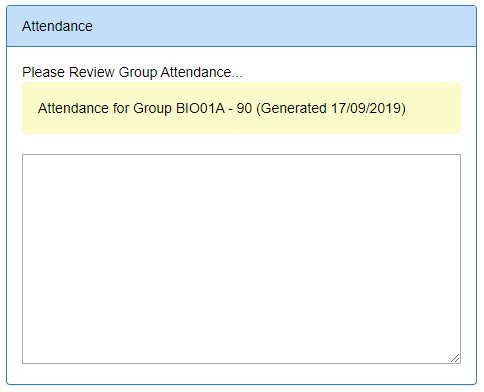
Task: Click the empty right side of the yellow banner
Action: pyautogui.click(x=433, y=108)
